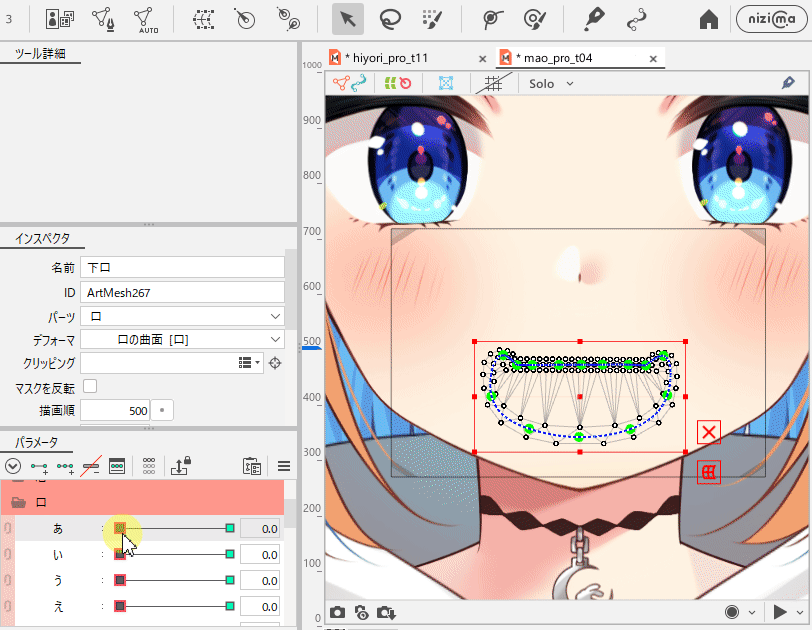This screenshot has height=630, width=812.
Task: Click the home icon in toolbar
Action: 709,19
